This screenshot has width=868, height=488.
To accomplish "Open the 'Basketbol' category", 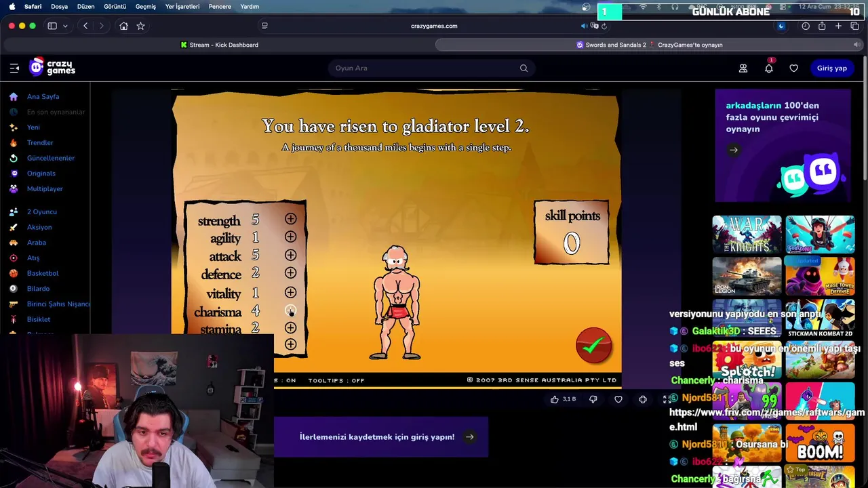I will pos(43,273).
